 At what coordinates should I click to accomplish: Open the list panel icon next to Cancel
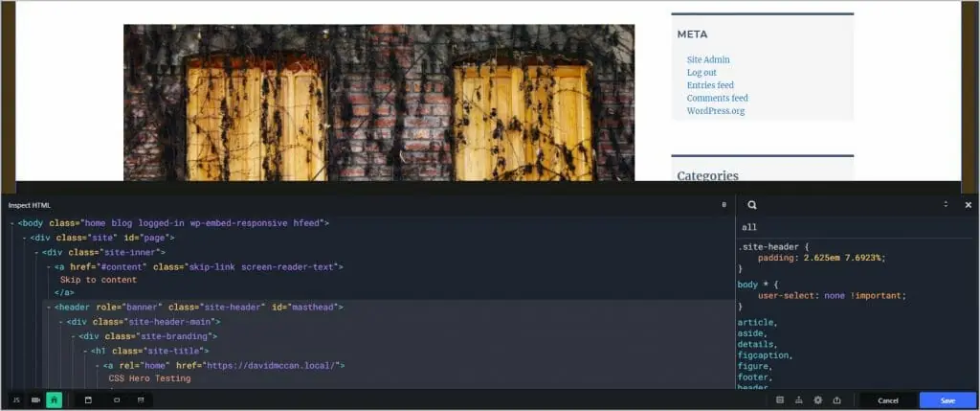point(780,400)
